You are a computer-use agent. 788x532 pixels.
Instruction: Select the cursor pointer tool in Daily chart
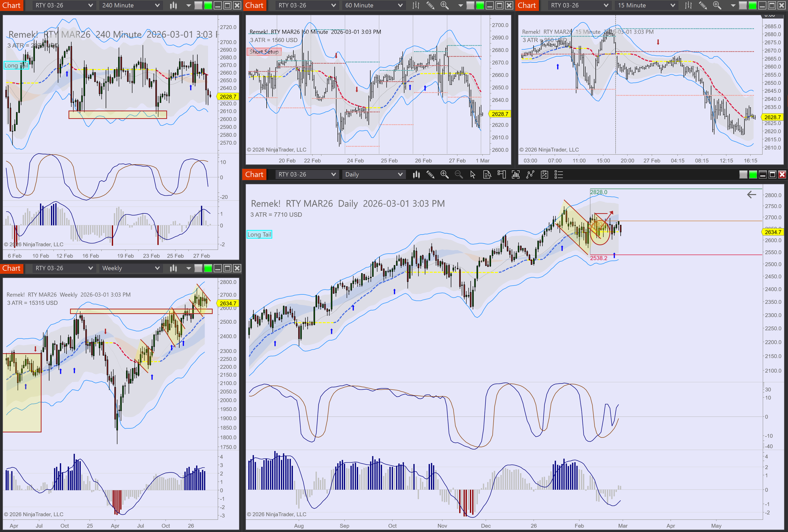click(x=473, y=175)
